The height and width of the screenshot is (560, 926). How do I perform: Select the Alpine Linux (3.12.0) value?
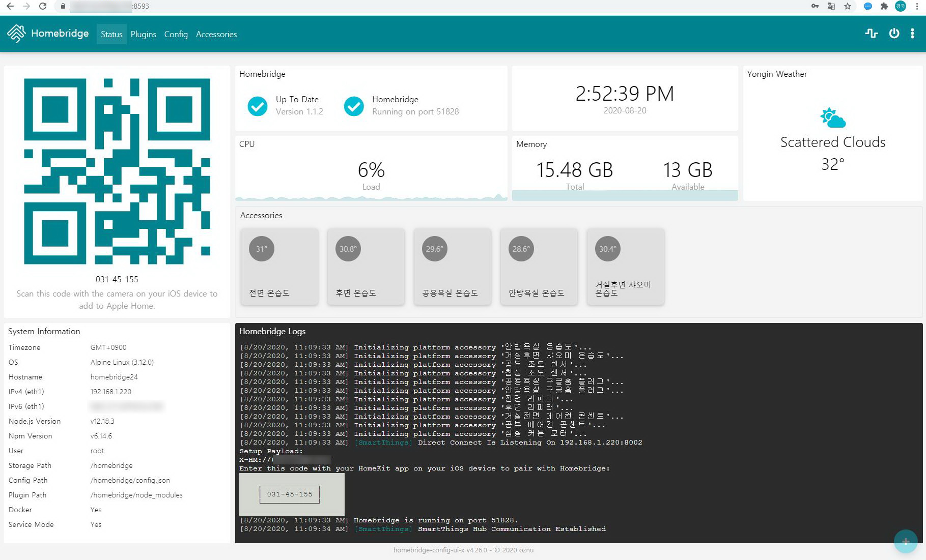122,362
